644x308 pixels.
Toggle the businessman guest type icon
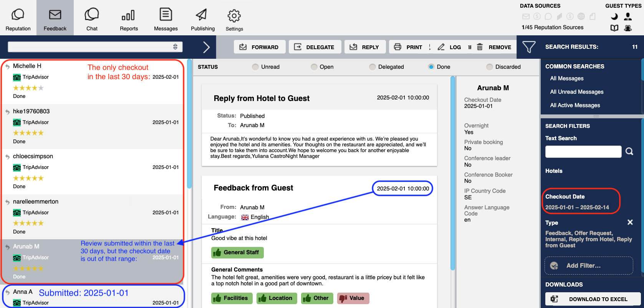[x=628, y=17]
